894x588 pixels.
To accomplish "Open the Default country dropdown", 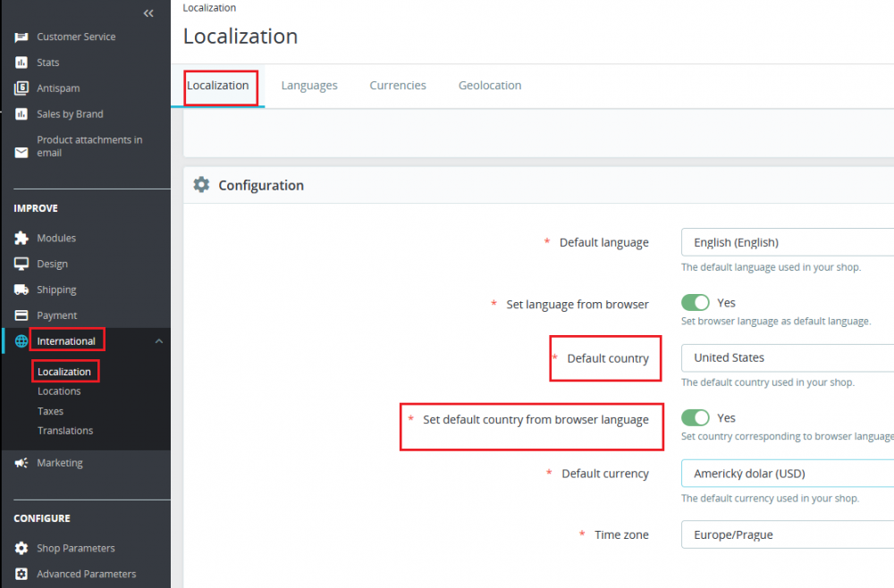I will pyautogui.click(x=787, y=357).
